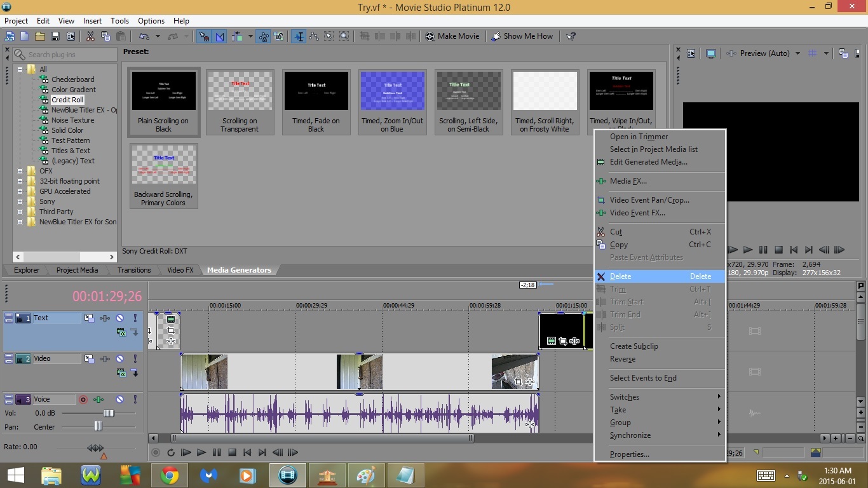Open the Switches submenu in context menu
The image size is (868, 488).
tap(660, 397)
